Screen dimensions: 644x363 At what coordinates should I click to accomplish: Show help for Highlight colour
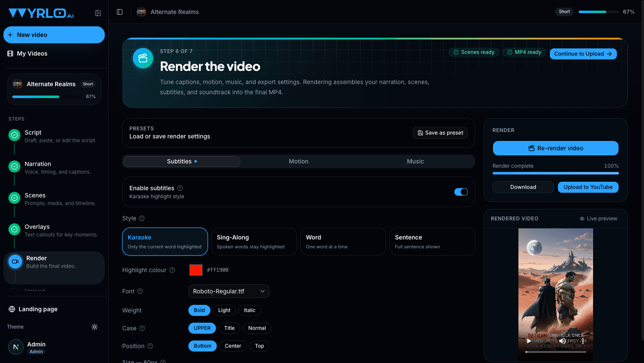[172, 270]
